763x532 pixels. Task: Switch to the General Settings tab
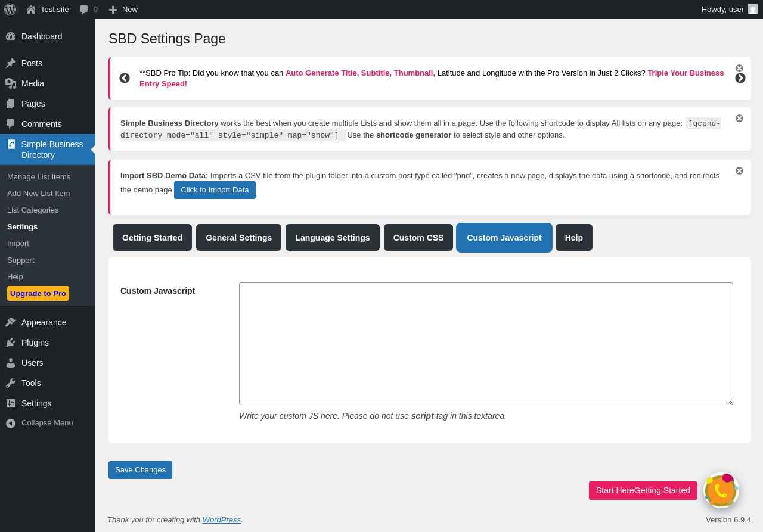pyautogui.click(x=238, y=238)
